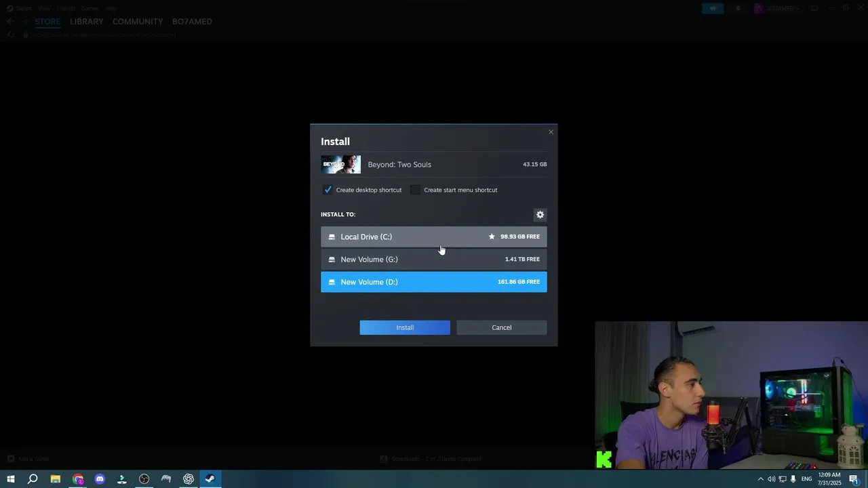Open the BO7AMED profile tab
The height and width of the screenshot is (488, 868).
pos(192,22)
